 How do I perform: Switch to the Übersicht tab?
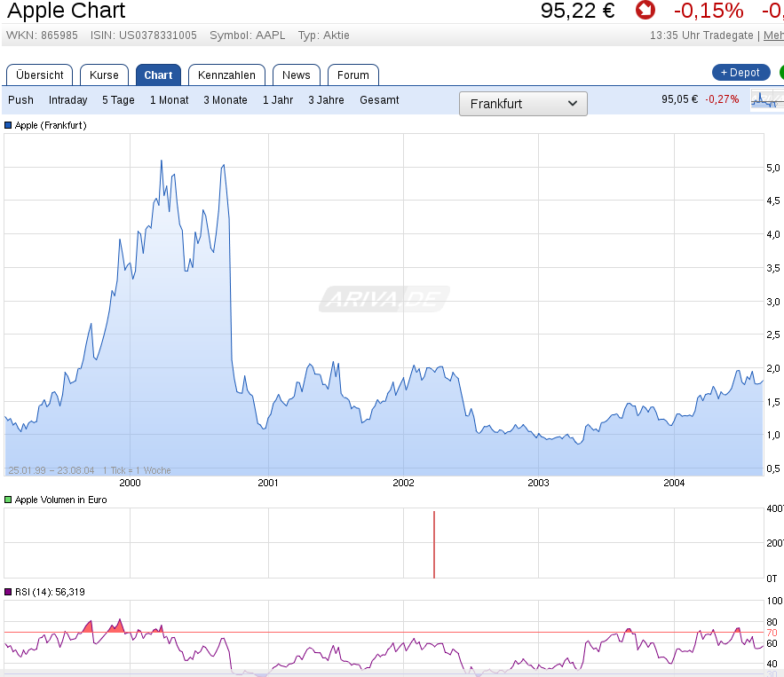click(40, 75)
